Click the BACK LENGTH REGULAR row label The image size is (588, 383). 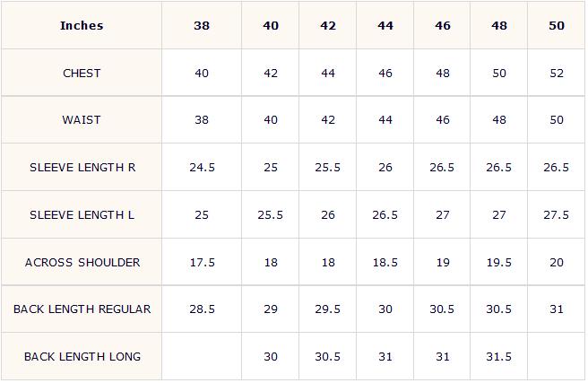coord(82,309)
